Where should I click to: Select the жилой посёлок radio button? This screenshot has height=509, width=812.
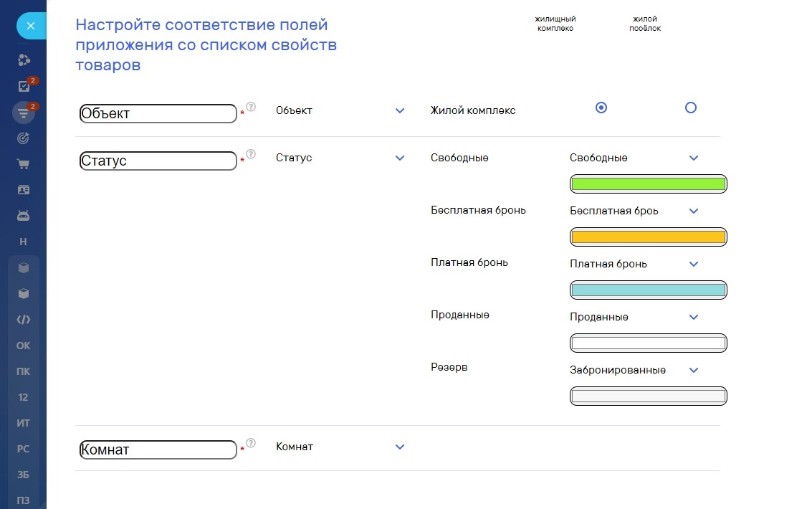(690, 108)
